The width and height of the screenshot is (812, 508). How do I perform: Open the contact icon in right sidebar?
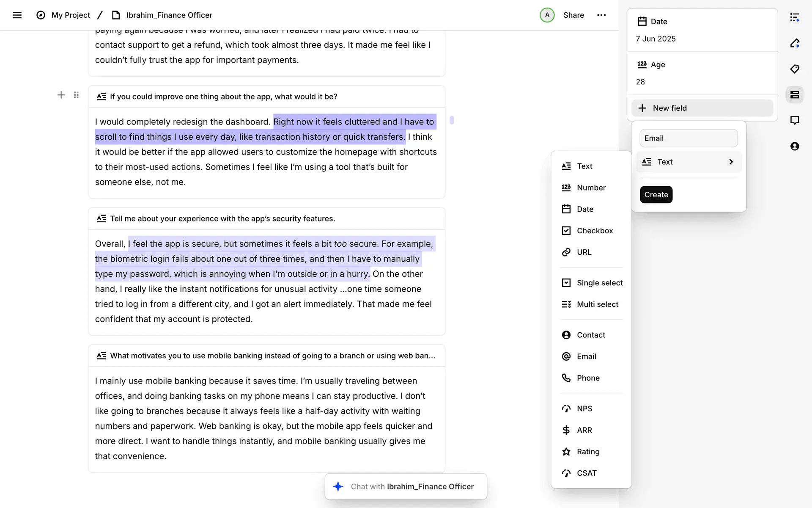(x=794, y=146)
